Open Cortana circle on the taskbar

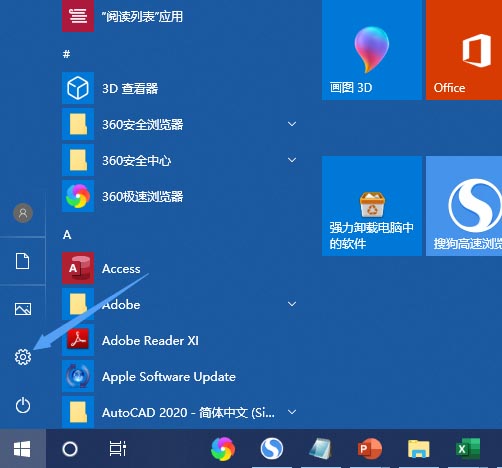70,449
